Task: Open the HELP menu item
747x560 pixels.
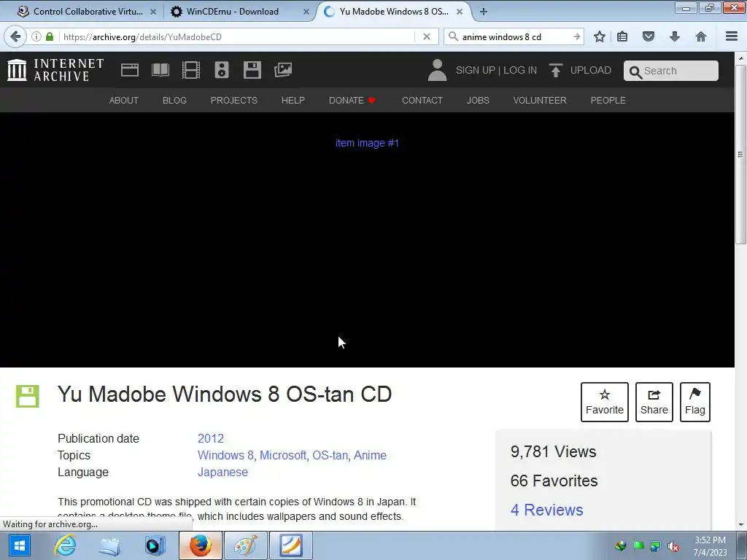Action: [x=293, y=101]
